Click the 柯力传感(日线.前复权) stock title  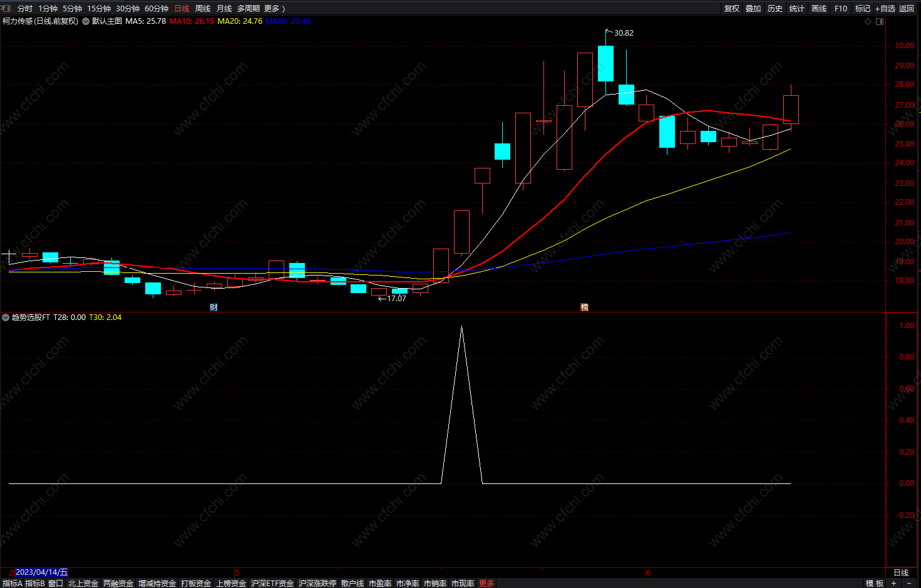41,21
